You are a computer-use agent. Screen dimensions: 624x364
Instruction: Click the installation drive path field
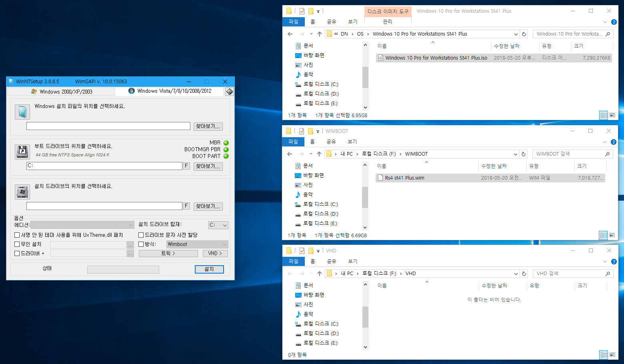[104, 206]
